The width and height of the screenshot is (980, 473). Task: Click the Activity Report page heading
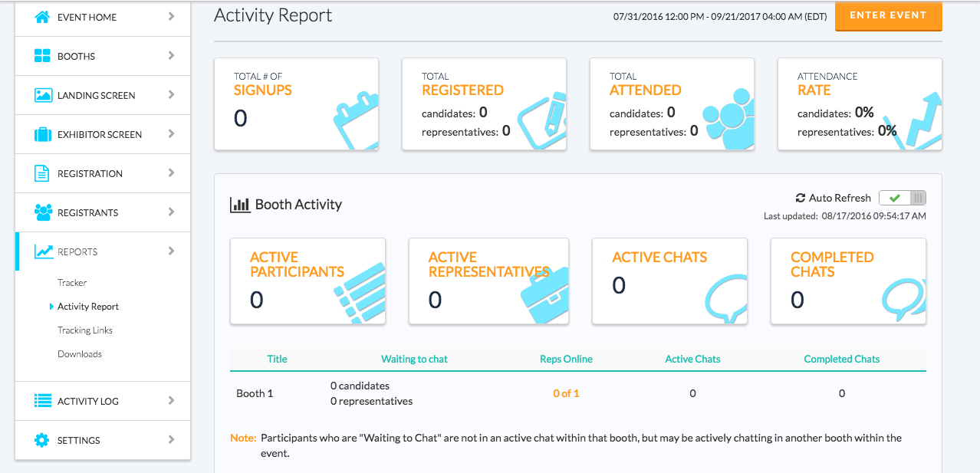click(273, 15)
